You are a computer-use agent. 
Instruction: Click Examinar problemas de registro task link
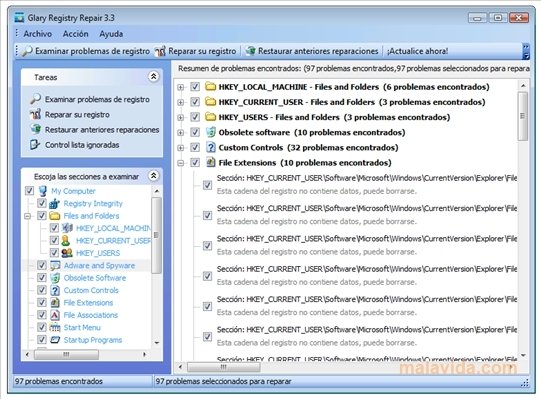coord(97,99)
